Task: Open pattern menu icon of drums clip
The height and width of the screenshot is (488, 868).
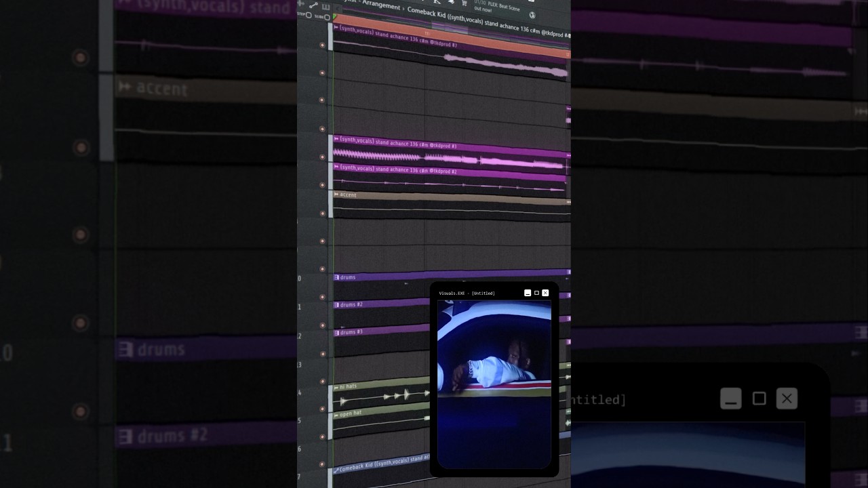Action: pyautogui.click(x=336, y=277)
